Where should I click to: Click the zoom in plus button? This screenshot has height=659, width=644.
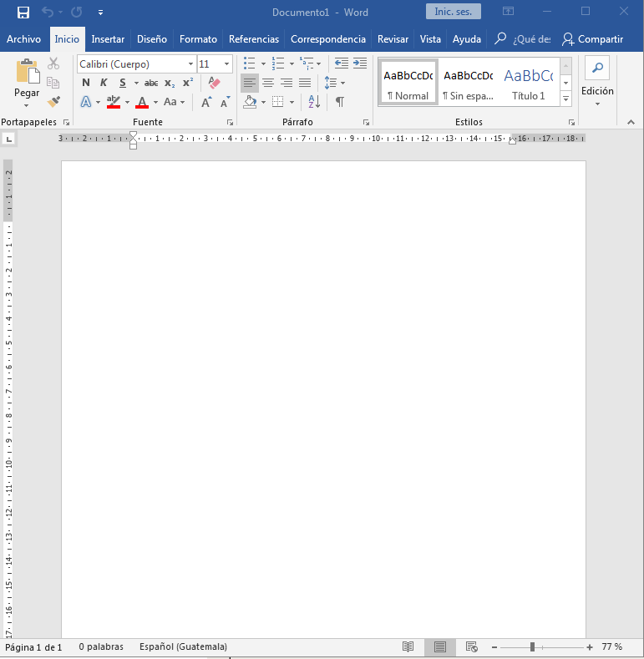(590, 647)
